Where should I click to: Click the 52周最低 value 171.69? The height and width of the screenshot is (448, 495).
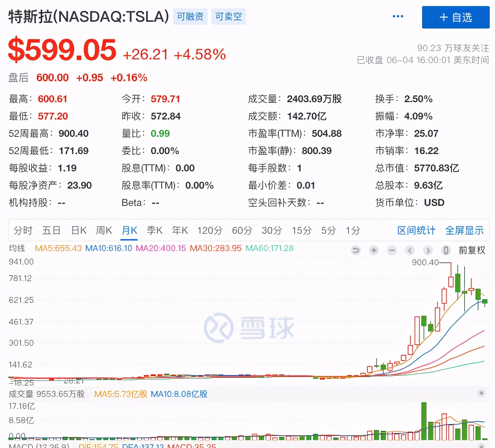click(73, 151)
